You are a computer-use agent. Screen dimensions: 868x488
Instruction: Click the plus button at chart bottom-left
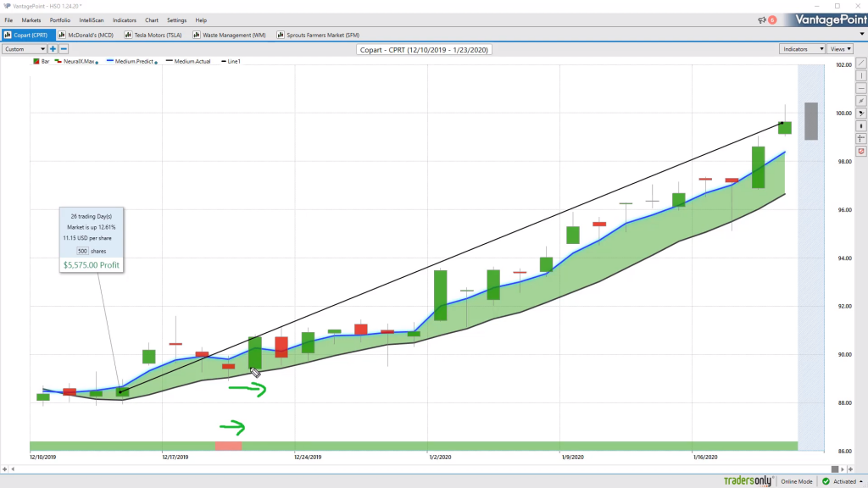click(x=4, y=469)
